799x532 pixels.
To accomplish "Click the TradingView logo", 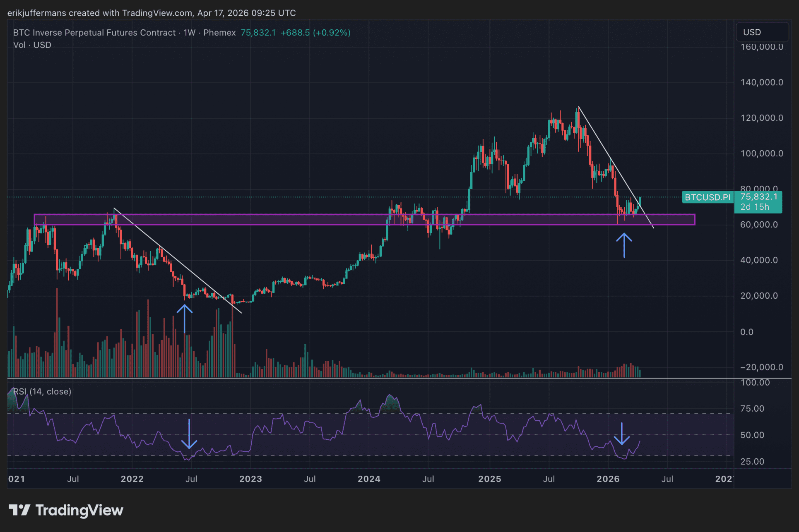I will point(66,510).
